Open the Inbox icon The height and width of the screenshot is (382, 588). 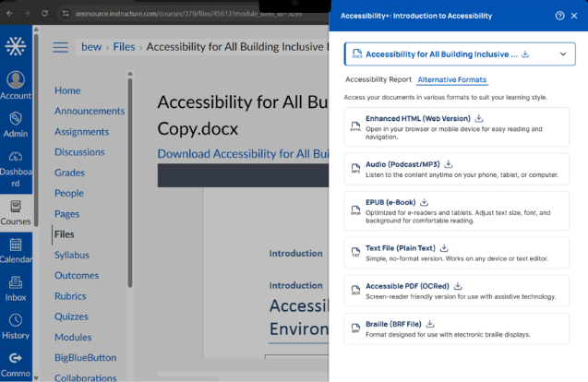point(16,282)
